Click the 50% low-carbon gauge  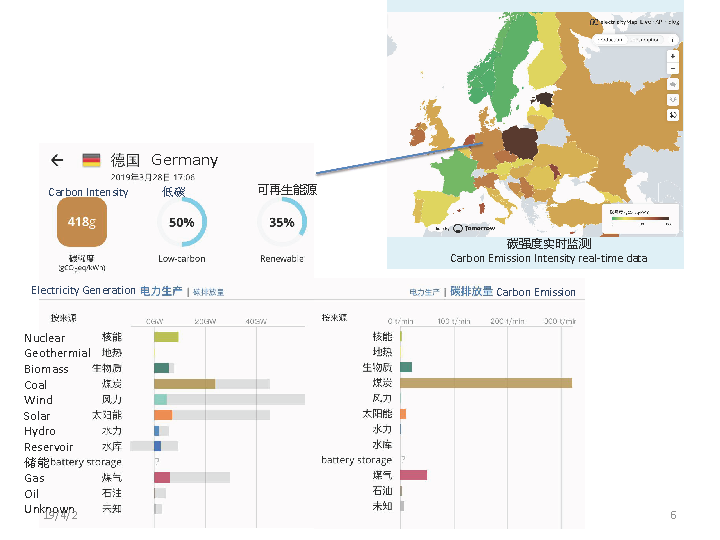[x=182, y=223]
